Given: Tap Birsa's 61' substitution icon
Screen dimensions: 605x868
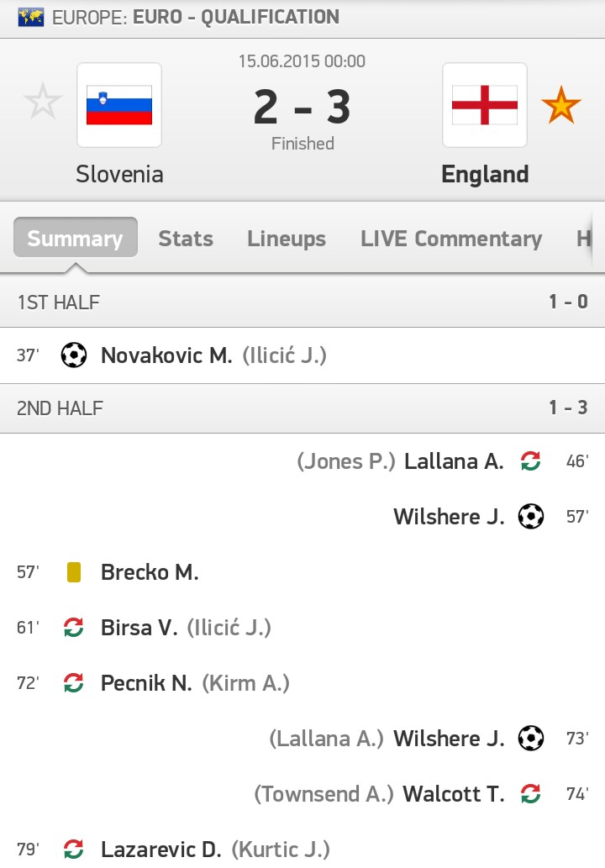Looking at the screenshot, I should click(74, 628).
